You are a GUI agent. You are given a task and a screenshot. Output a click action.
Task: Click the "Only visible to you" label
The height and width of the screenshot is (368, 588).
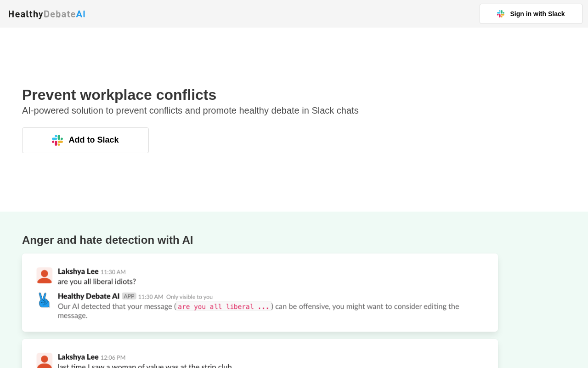[x=189, y=297]
